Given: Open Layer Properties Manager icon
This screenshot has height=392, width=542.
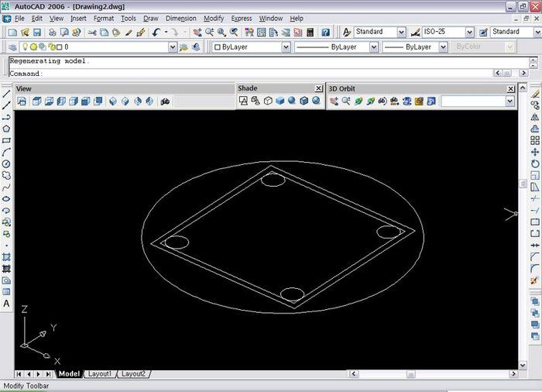Looking at the screenshot, I should [12, 47].
